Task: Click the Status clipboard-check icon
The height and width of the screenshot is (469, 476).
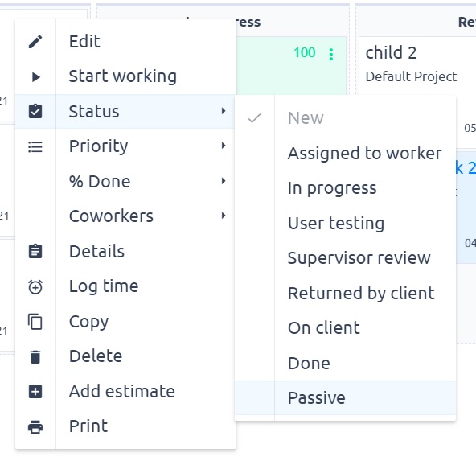Action: point(35,111)
